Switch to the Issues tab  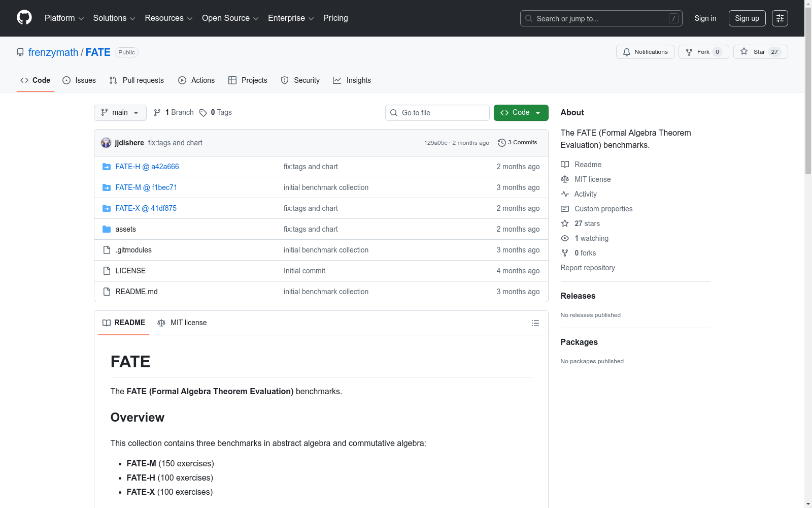(79, 80)
